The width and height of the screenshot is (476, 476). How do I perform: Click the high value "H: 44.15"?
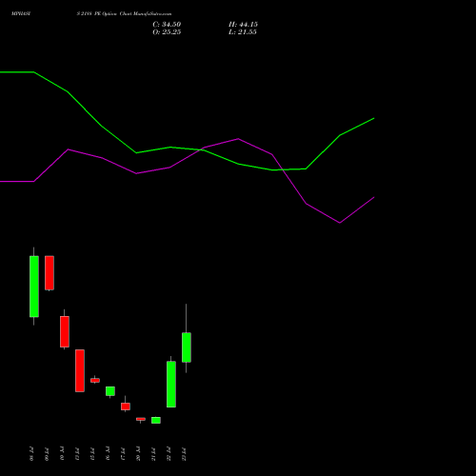coord(243,25)
